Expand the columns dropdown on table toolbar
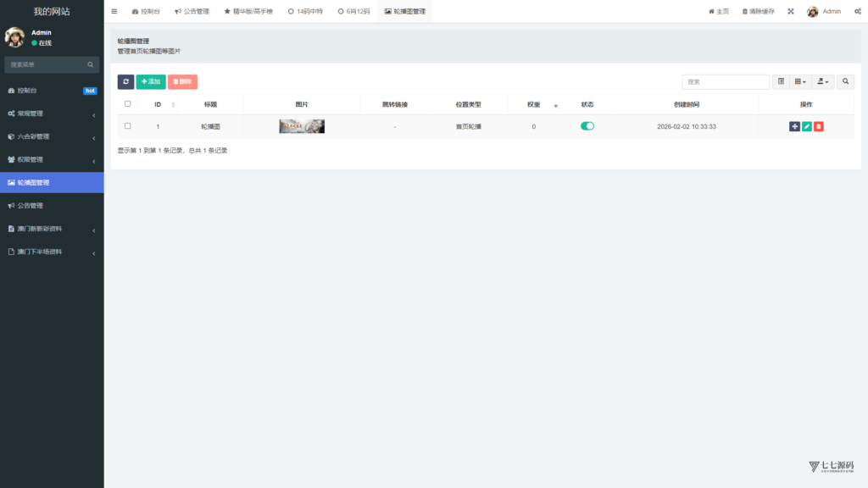868x488 pixels. 800,81
